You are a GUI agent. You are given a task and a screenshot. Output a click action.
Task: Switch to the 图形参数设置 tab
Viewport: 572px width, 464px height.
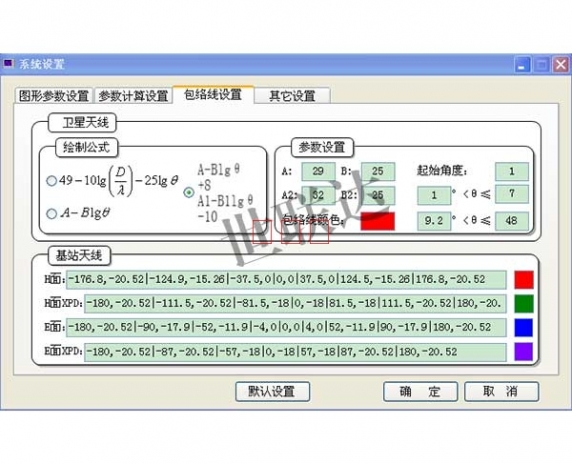coord(54,96)
